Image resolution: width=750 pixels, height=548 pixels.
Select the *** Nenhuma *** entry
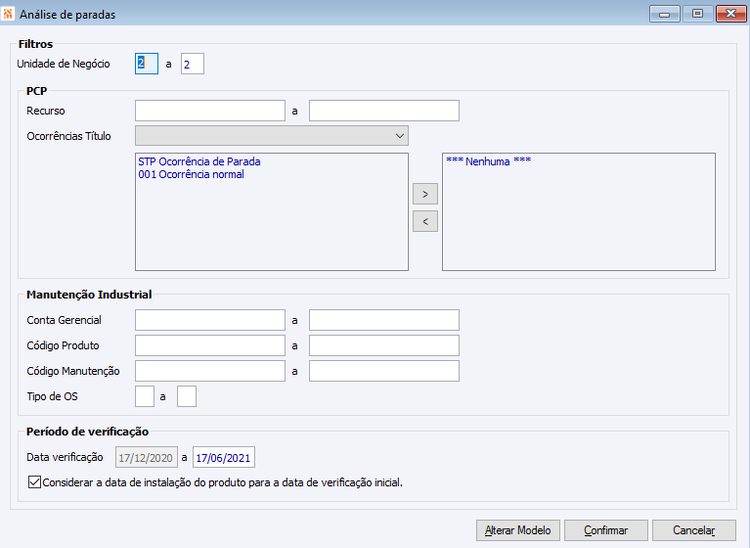point(488,162)
